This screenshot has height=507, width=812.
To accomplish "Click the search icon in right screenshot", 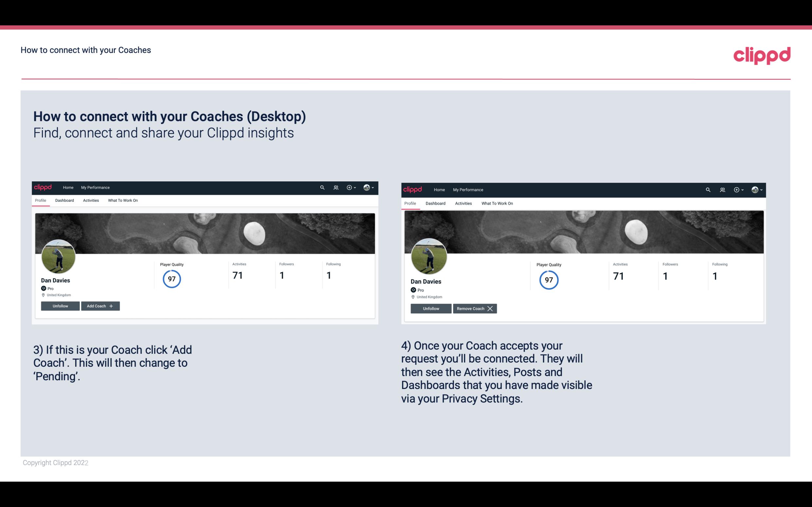I will [708, 189].
